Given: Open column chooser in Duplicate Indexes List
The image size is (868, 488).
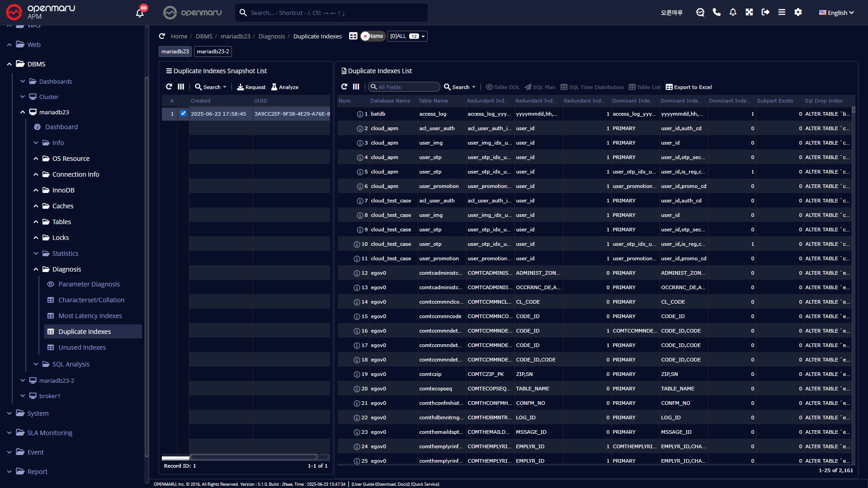Looking at the screenshot, I should 356,87.
